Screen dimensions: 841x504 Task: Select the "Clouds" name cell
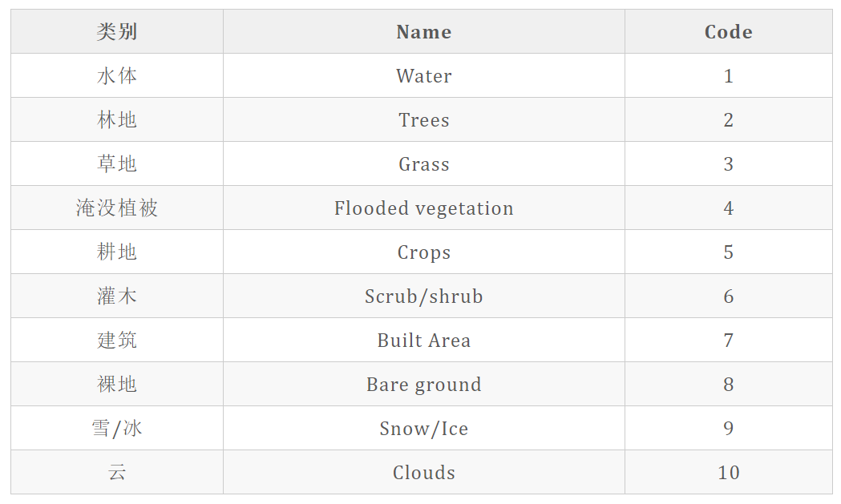423,473
